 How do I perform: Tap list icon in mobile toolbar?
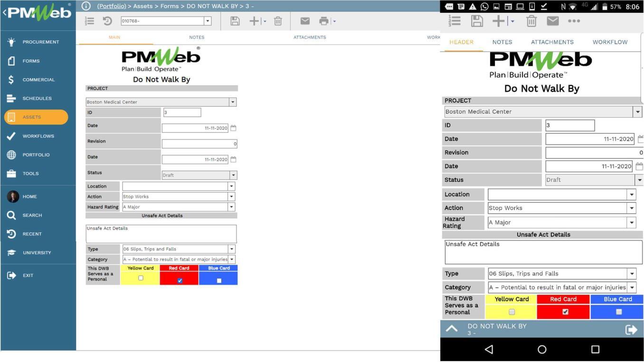point(455,21)
